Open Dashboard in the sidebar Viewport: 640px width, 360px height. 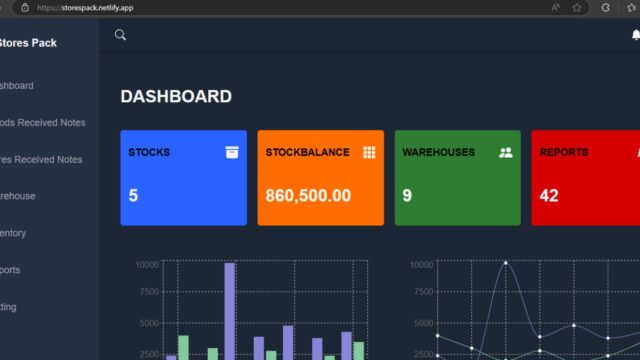click(17, 86)
